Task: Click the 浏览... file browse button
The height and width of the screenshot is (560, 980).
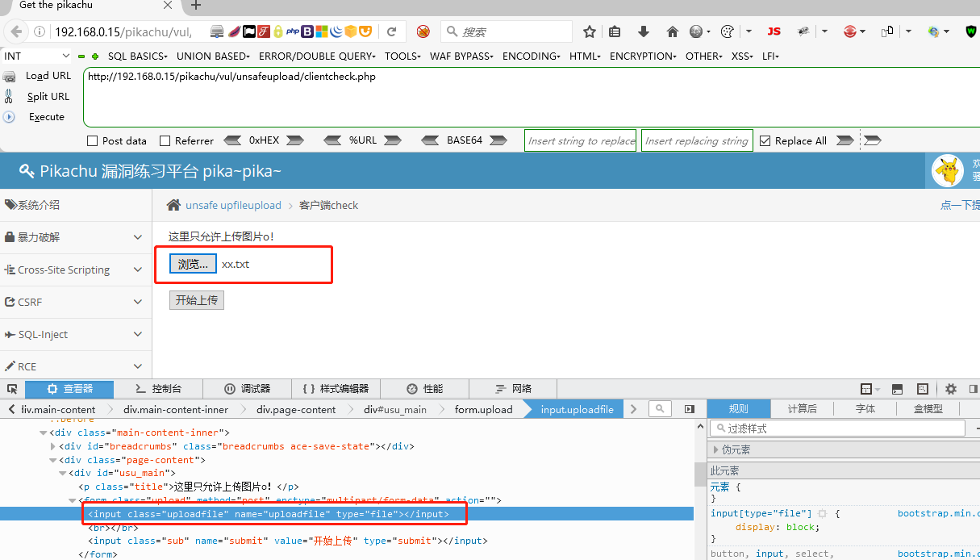Action: pyautogui.click(x=193, y=264)
